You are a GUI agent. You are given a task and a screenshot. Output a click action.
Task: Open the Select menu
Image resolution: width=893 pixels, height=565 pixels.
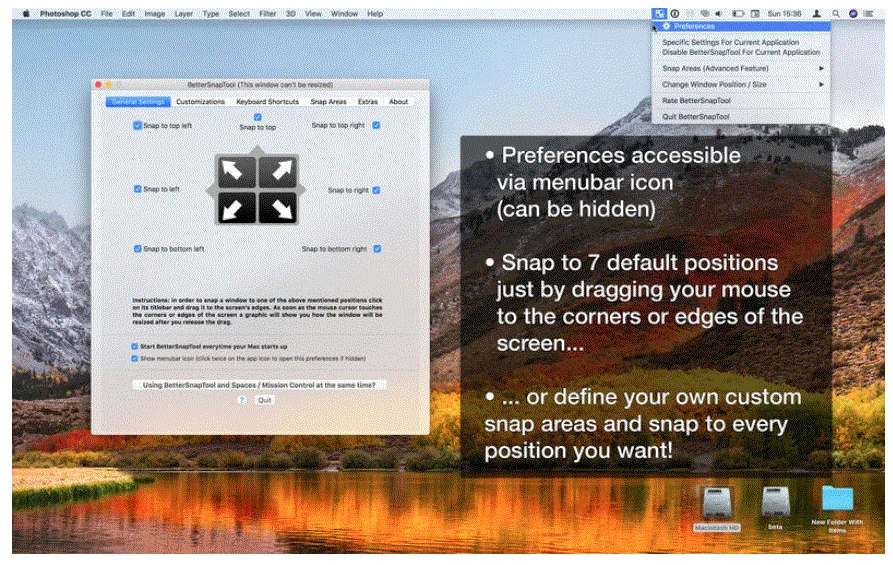(x=239, y=14)
